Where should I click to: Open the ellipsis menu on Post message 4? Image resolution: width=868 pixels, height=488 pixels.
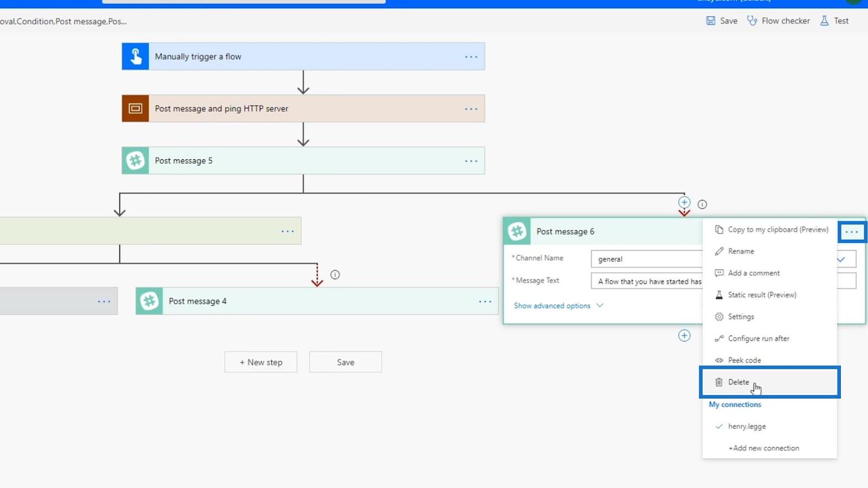pyautogui.click(x=485, y=301)
